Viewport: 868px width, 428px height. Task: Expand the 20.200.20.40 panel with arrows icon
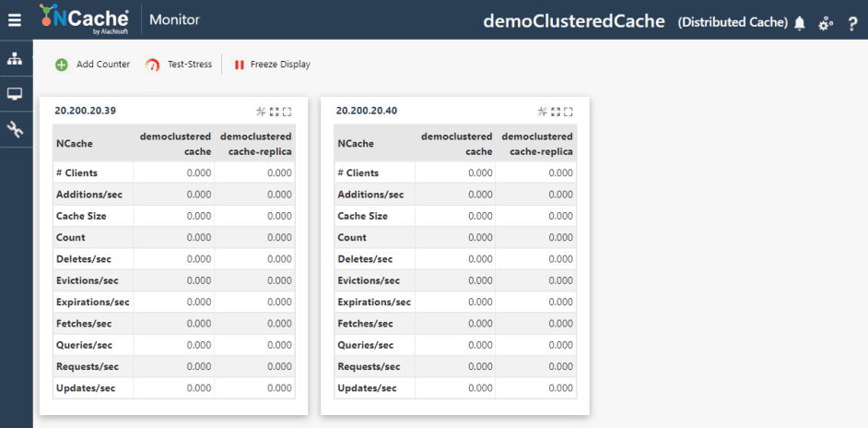tap(556, 112)
